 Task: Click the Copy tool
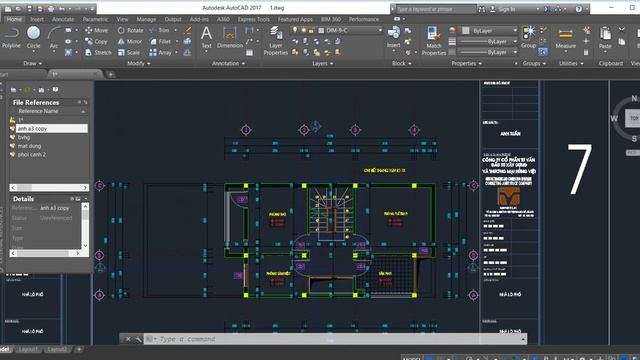96,41
